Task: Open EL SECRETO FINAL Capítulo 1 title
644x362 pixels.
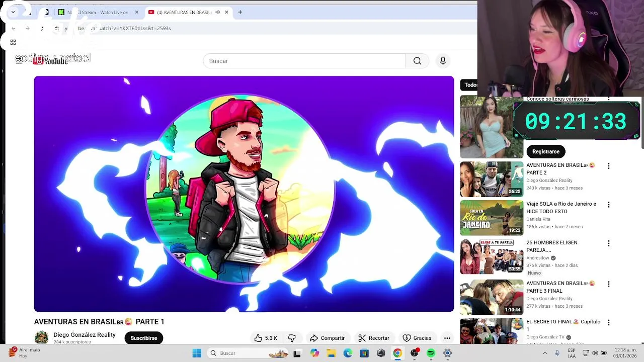Action: pos(563,325)
